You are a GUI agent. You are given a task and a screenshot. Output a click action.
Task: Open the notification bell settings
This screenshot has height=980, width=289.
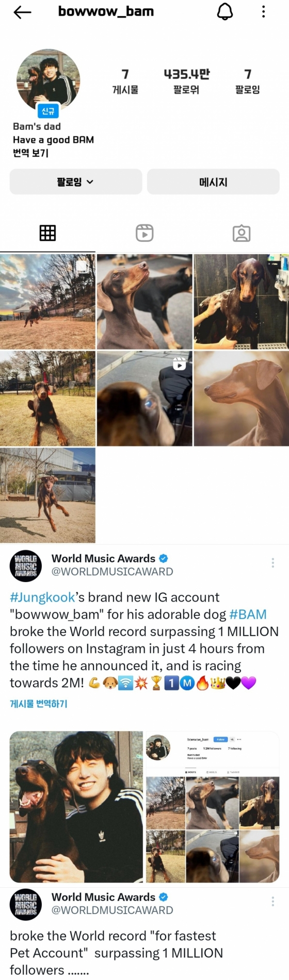pos(224,11)
